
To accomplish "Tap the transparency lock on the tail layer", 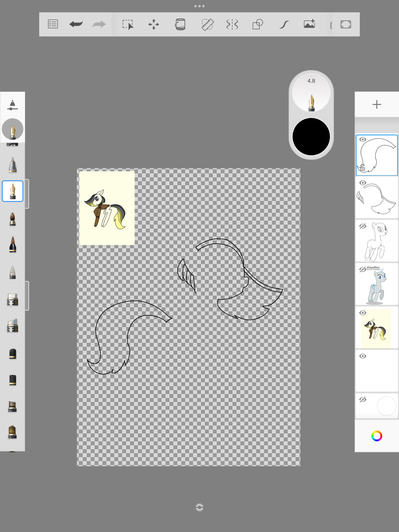I will point(363,167).
